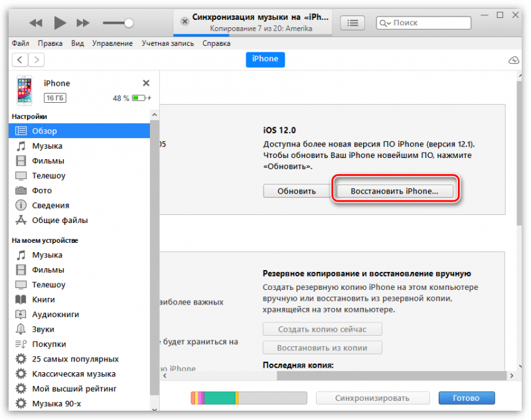
Task: Go forward with the right arrow button
Action: point(37,60)
